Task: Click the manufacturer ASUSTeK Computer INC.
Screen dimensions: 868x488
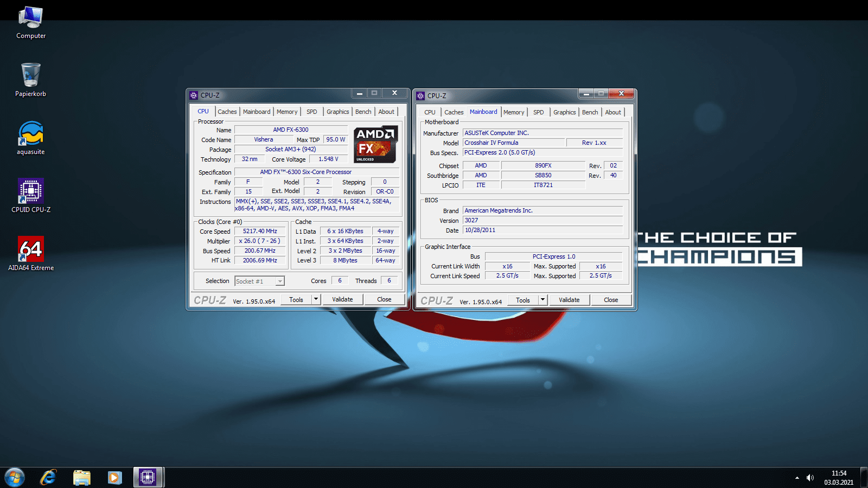Action: 542,133
